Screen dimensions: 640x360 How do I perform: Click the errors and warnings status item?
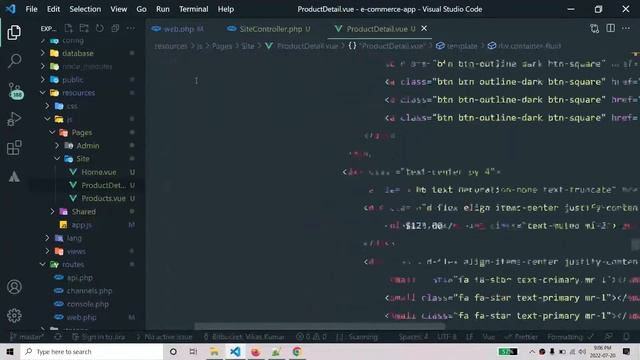click(x=311, y=337)
